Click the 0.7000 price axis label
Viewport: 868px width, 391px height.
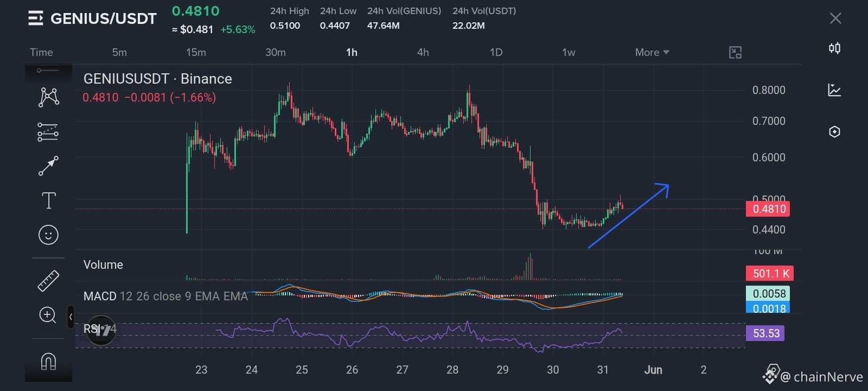coord(769,121)
